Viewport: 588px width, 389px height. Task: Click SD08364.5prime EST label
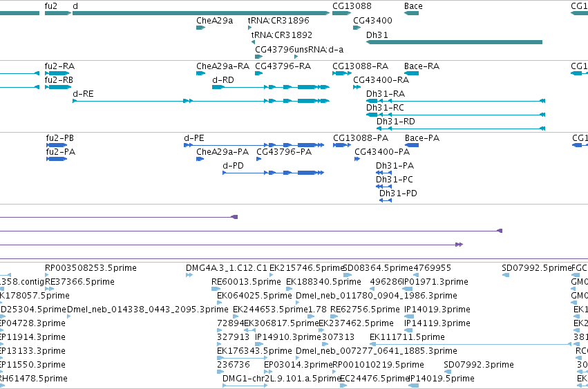[x=378, y=268]
